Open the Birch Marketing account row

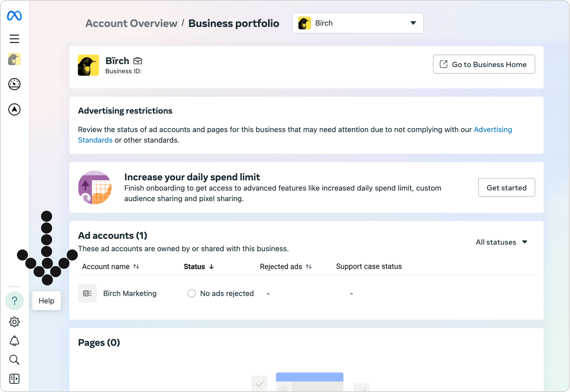click(x=306, y=293)
